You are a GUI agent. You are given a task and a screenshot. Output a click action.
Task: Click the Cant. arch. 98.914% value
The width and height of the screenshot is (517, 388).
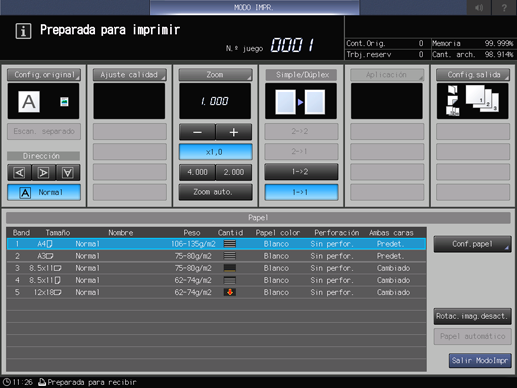coord(499,54)
